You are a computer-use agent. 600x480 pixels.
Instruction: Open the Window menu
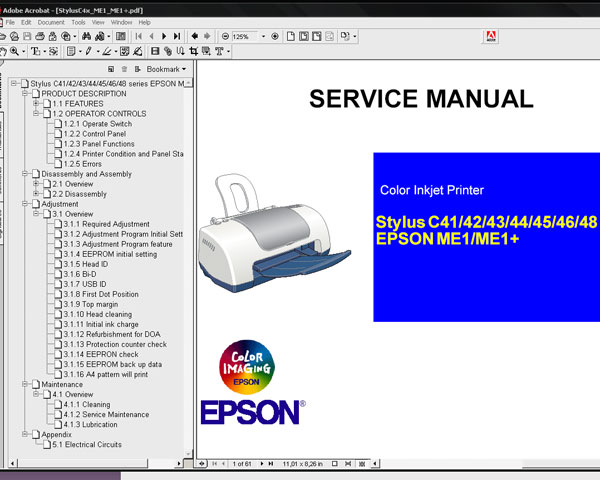(x=121, y=22)
